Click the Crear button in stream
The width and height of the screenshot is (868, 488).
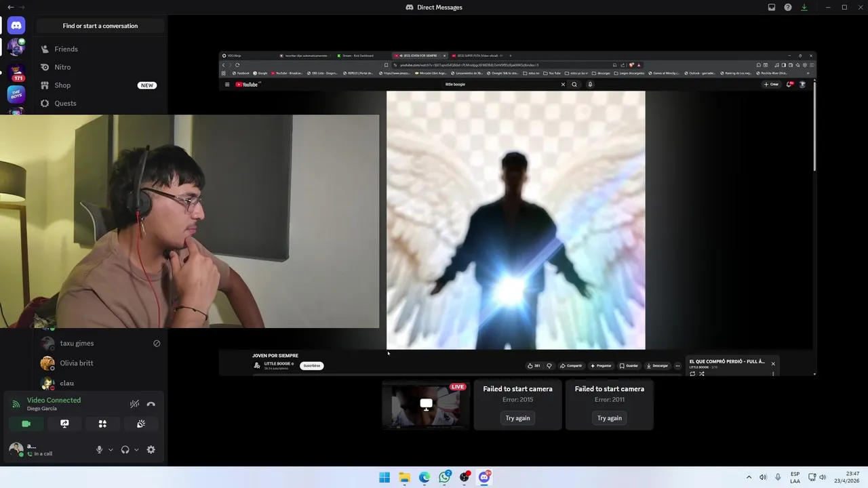771,85
